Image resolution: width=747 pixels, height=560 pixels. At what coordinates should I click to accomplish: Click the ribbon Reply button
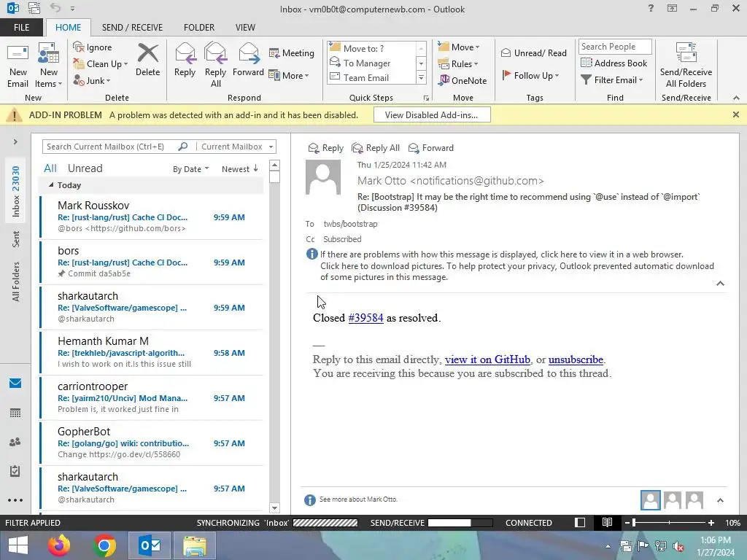coord(185,60)
